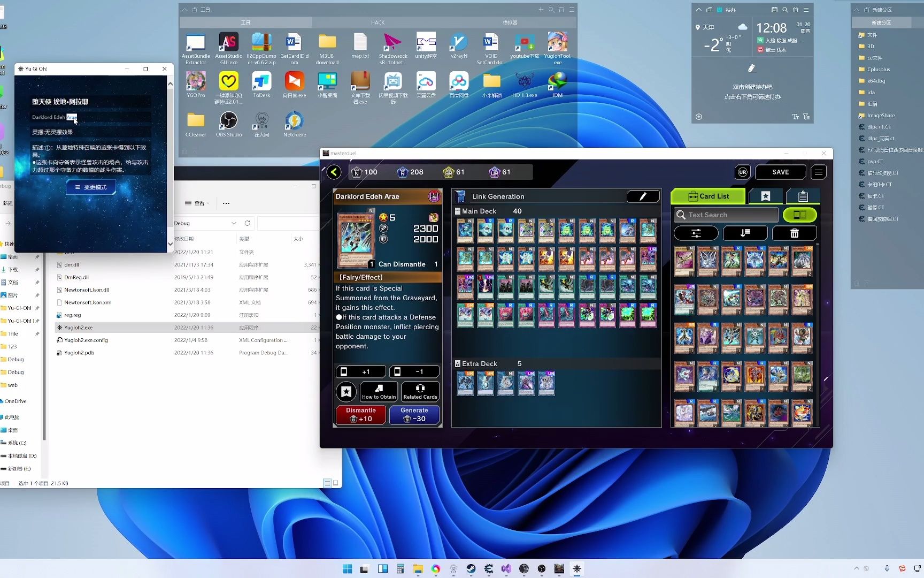This screenshot has width=924, height=578.
Task: Show Related Cards for this card
Action: [x=420, y=392]
